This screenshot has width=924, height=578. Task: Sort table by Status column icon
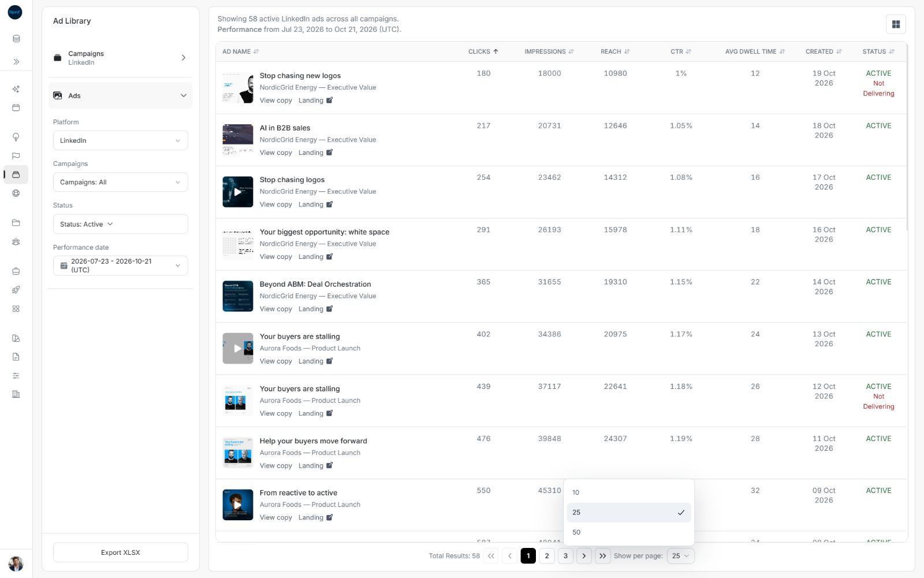click(x=892, y=51)
